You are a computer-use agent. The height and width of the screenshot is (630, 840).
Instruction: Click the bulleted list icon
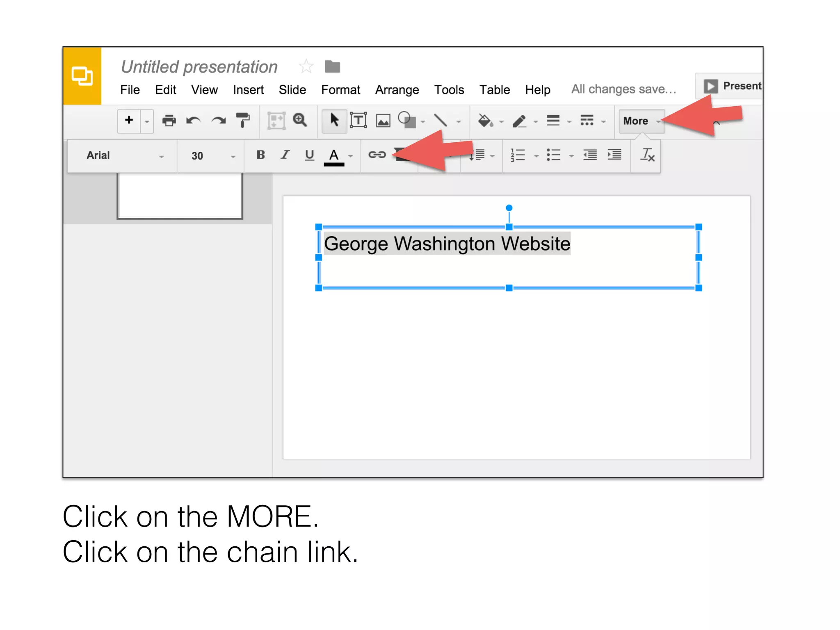click(x=553, y=155)
